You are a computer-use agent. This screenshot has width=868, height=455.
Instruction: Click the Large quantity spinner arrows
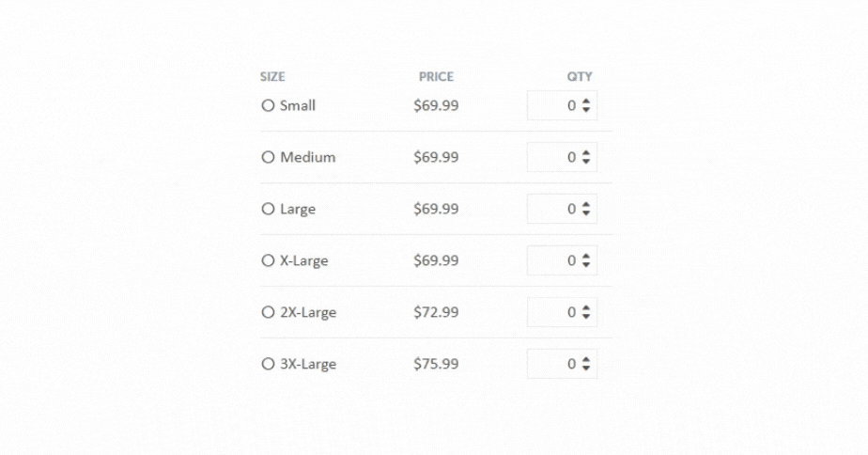[x=586, y=209]
